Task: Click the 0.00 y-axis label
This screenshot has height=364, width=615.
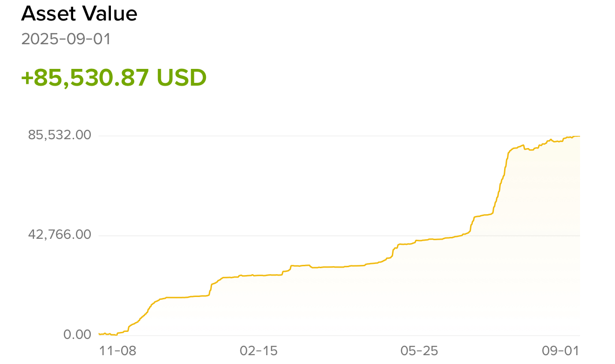Action: pos(77,334)
